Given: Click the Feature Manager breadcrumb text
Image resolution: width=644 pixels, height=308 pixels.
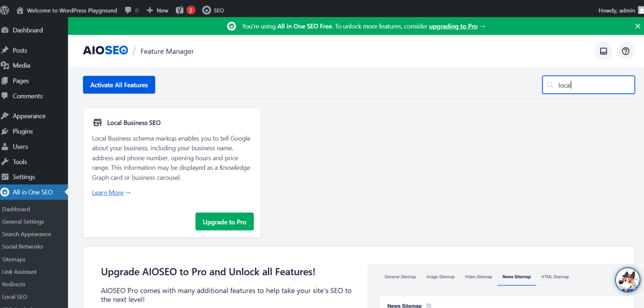Looking at the screenshot, I should (167, 51).
